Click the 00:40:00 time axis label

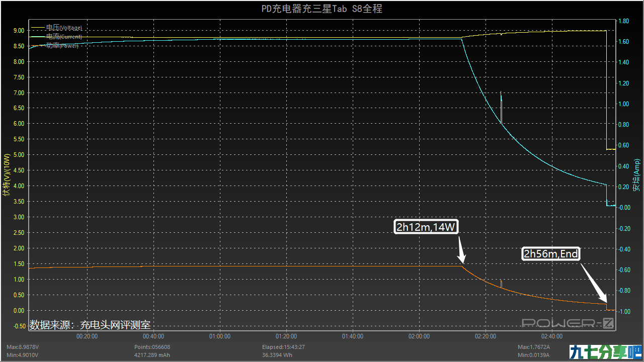153,336
